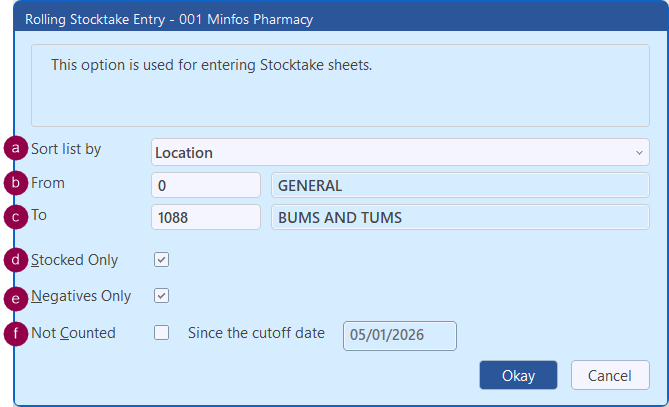Image resolution: width=669 pixels, height=407 pixels.
Task: Untick the Stocked Only checkbox
Action: point(162,259)
